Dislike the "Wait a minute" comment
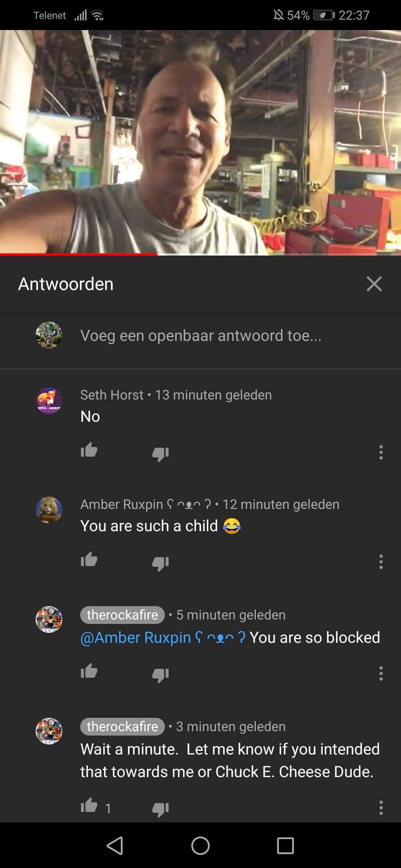The image size is (401, 868). tap(160, 809)
